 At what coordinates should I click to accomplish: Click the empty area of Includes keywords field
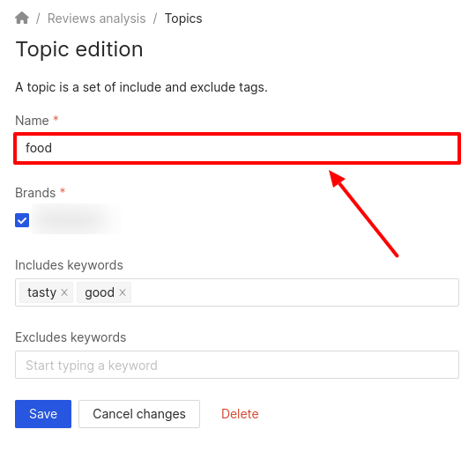pyautogui.click(x=294, y=292)
